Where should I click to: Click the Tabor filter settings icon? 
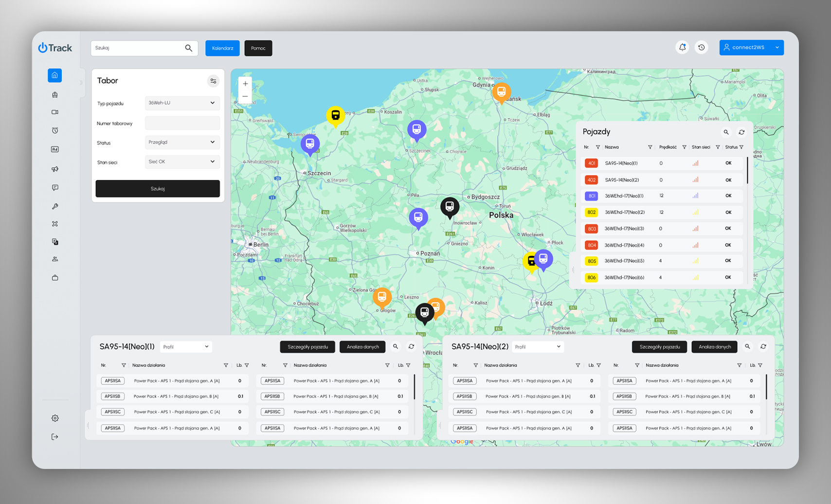tap(213, 81)
